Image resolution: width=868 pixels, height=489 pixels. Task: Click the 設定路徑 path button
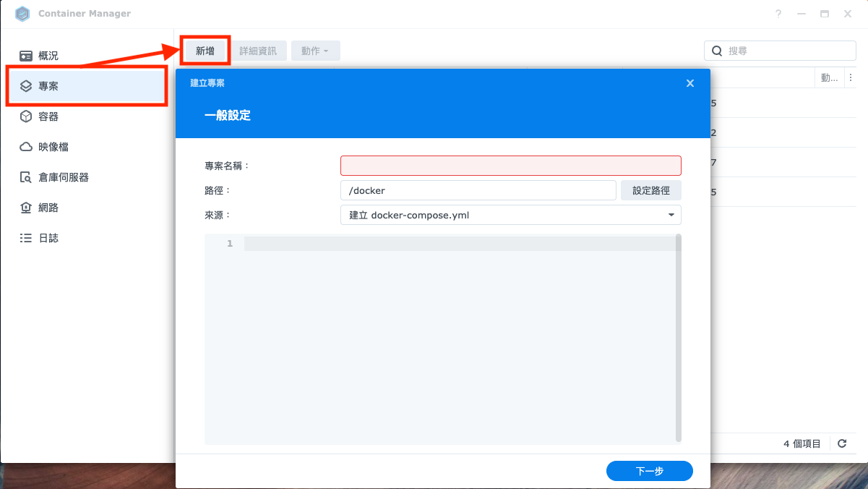coord(650,190)
